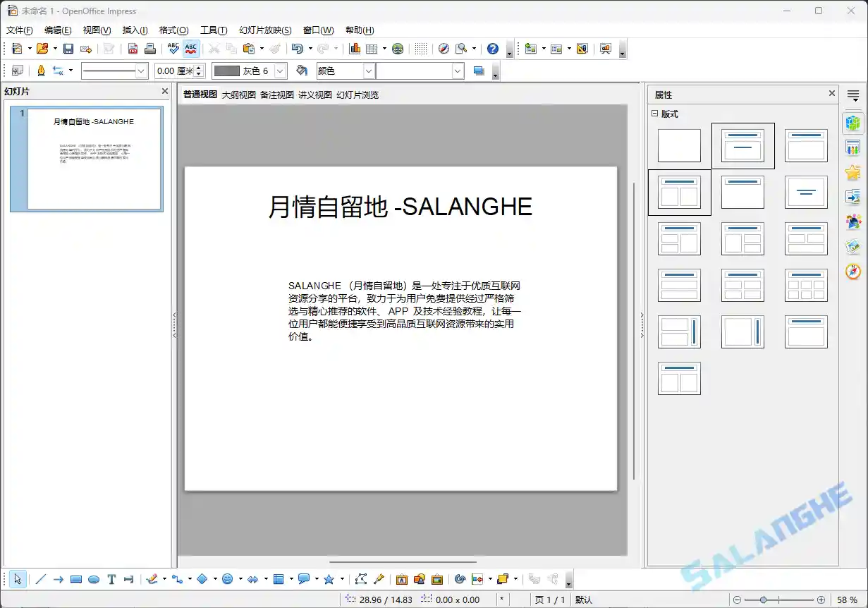The height and width of the screenshot is (608, 868).
Task: Open the fill 颜色 type dropdown
Action: [369, 71]
